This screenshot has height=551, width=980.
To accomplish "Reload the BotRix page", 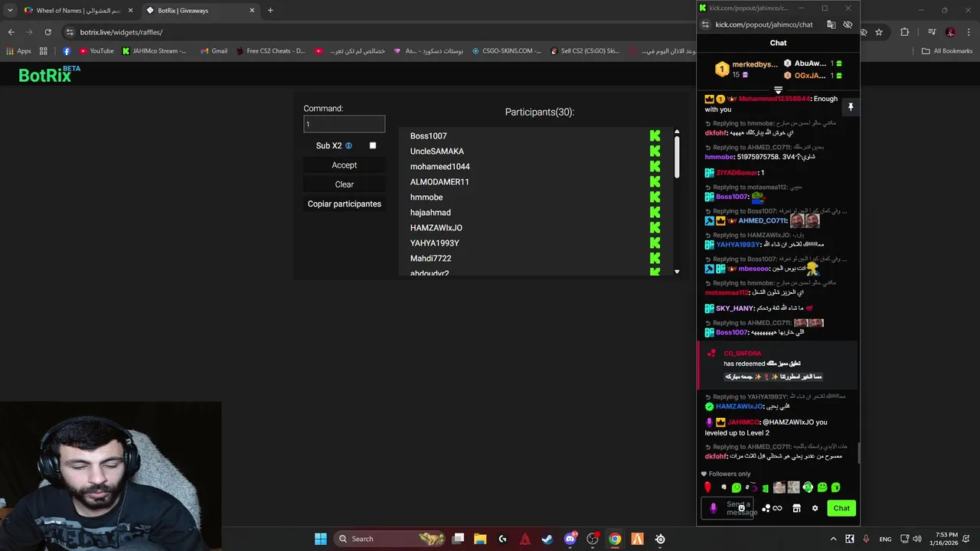I will (x=47, y=32).
